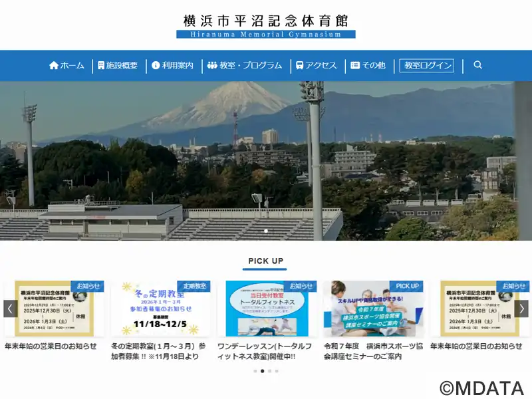The height and width of the screenshot is (399, 532).
Task: Open the 教室・プログラム menu
Action: coord(251,65)
